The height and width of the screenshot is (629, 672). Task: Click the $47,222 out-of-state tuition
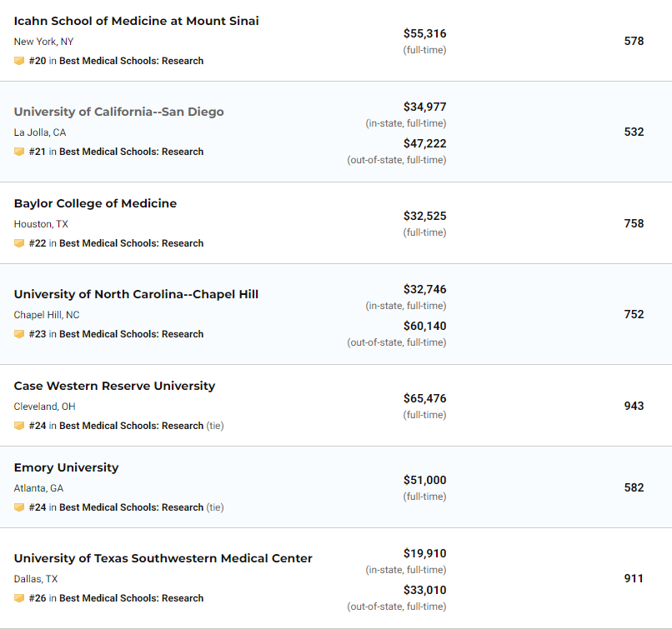point(424,143)
